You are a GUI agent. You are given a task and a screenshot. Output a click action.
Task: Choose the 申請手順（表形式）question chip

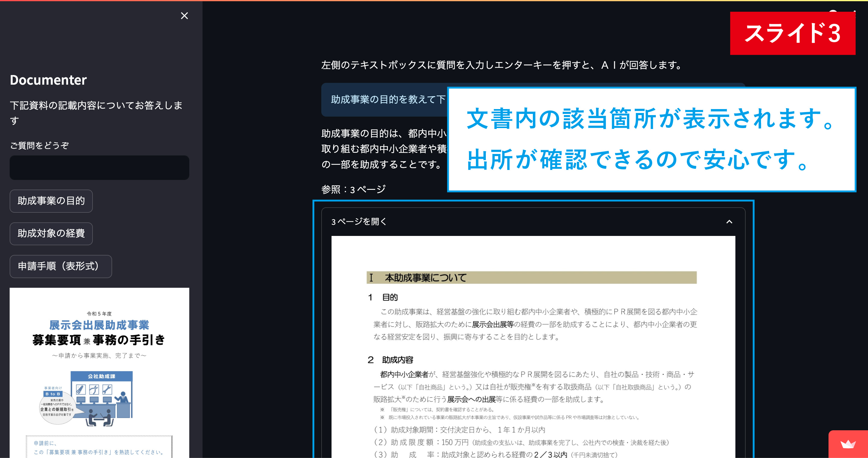tap(61, 266)
